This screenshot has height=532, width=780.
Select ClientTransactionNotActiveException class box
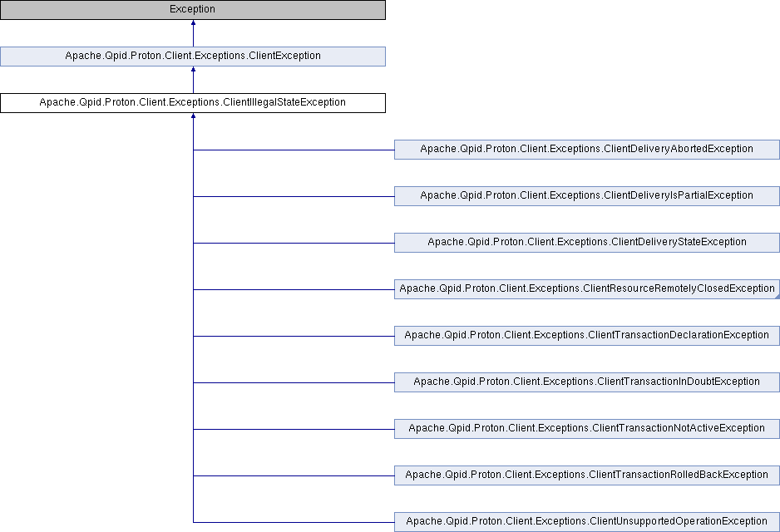[x=586, y=429]
